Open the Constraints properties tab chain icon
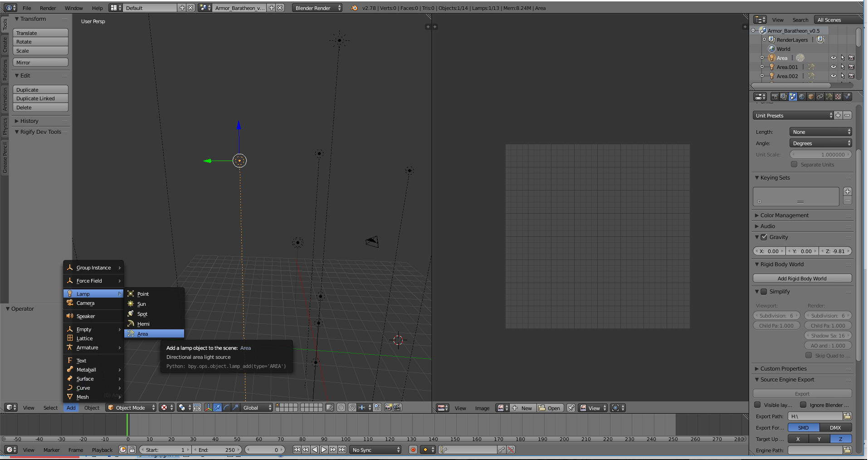Viewport: 868px width, 460px height. coord(820,97)
